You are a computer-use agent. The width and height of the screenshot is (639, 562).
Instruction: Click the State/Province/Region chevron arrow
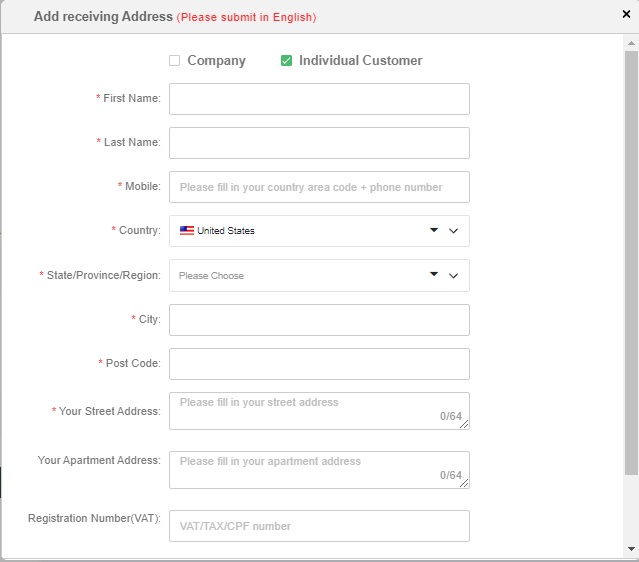tap(454, 276)
